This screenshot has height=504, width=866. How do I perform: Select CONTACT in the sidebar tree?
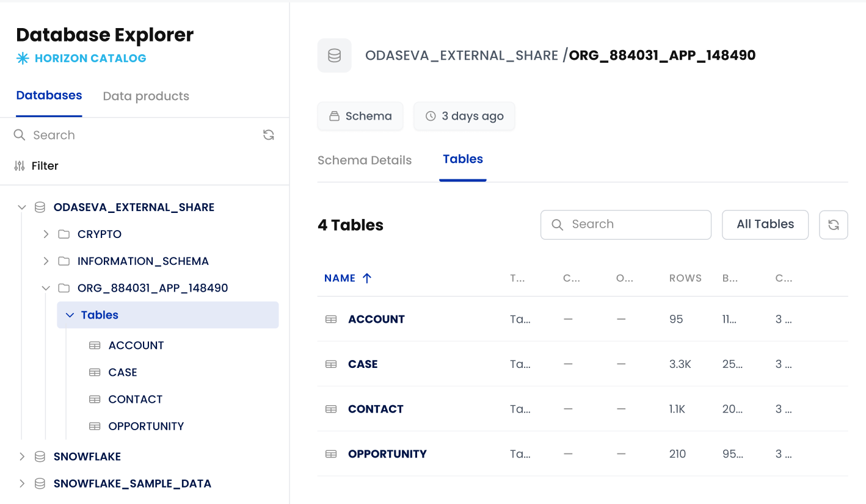(x=136, y=399)
